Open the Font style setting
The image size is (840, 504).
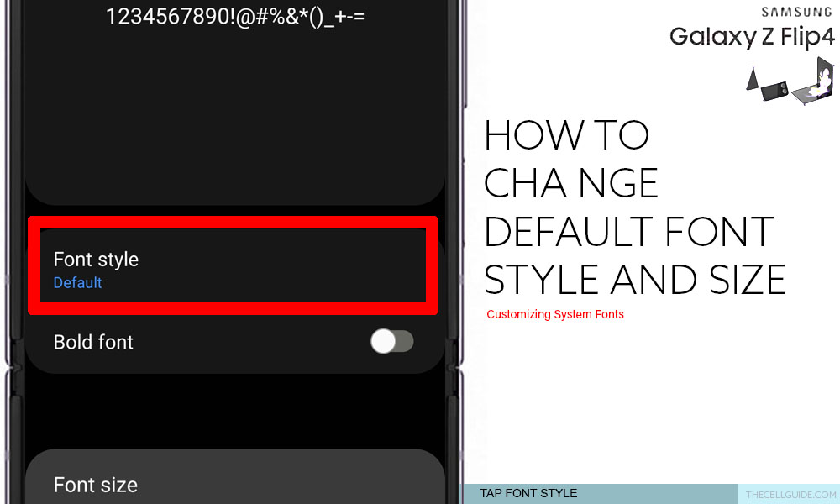234,265
